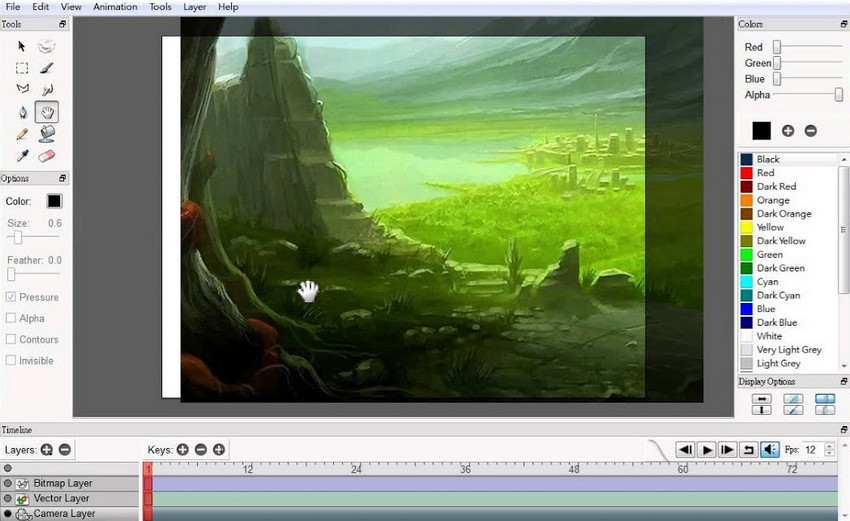Toggle Bitmap Layer visibility dot
The image size is (850, 521).
point(8,483)
